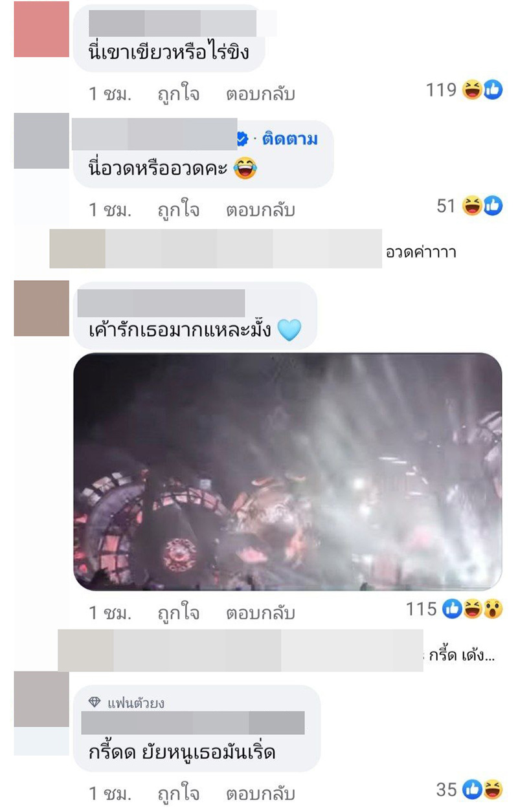The width and height of the screenshot is (518, 812).
Task: Expand the reply ending with อวดค่าาาา
Action: click(421, 251)
